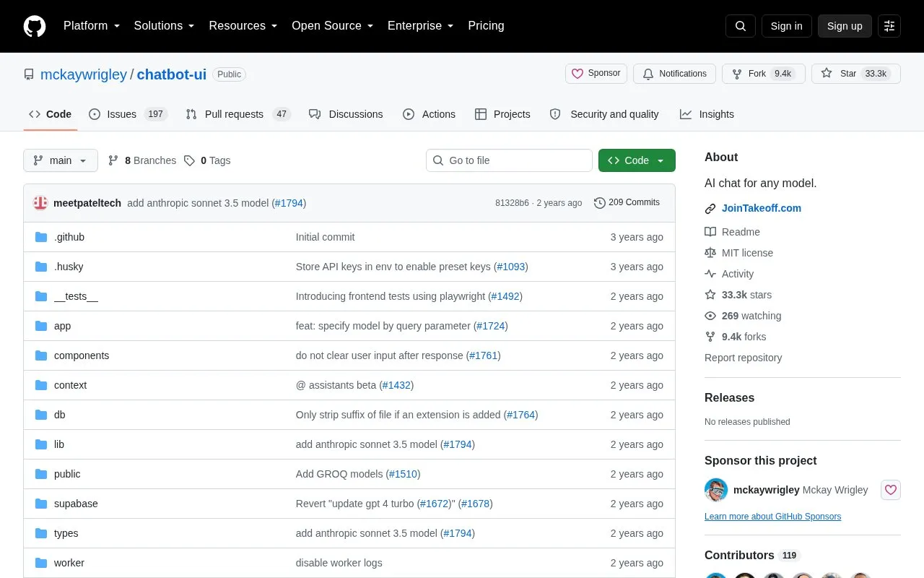View 33.3k stars link in About
The height and width of the screenshot is (578, 924).
(738, 295)
